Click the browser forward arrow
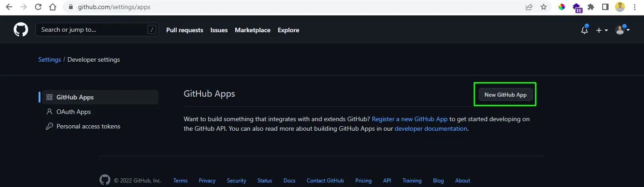The width and height of the screenshot is (644, 187). 24,7
